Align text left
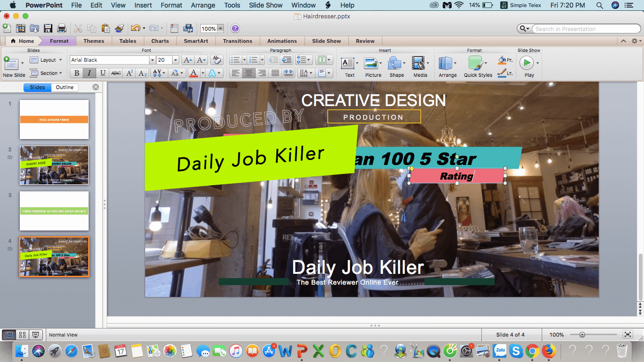Screen dimensions: 644x362 click(x=236, y=73)
